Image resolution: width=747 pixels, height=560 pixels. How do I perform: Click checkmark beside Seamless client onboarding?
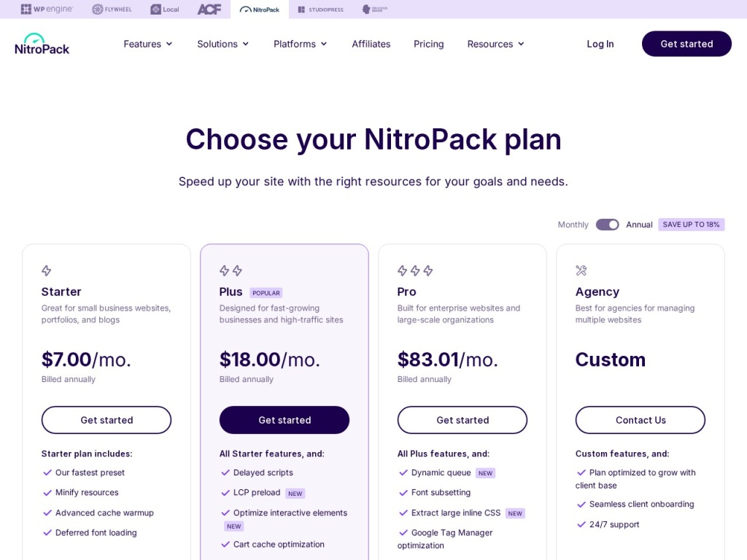point(581,505)
